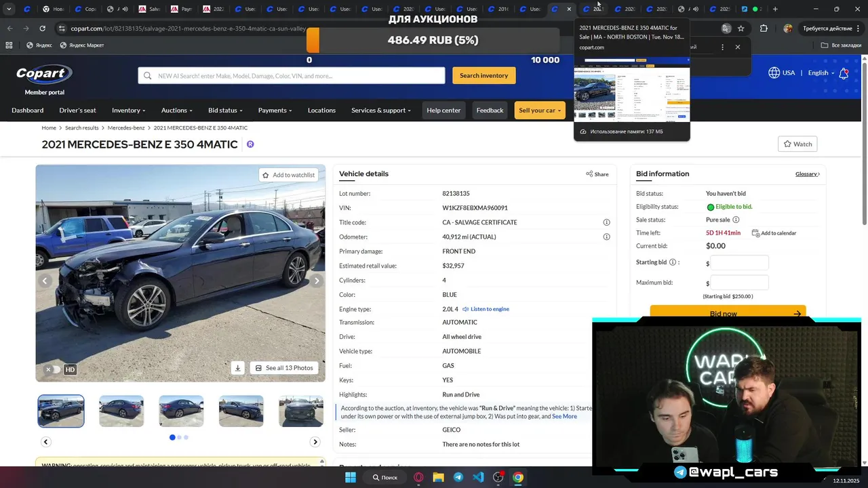This screenshot has width=868, height=488.
Task: Click the Bid now button
Action: 728,313
